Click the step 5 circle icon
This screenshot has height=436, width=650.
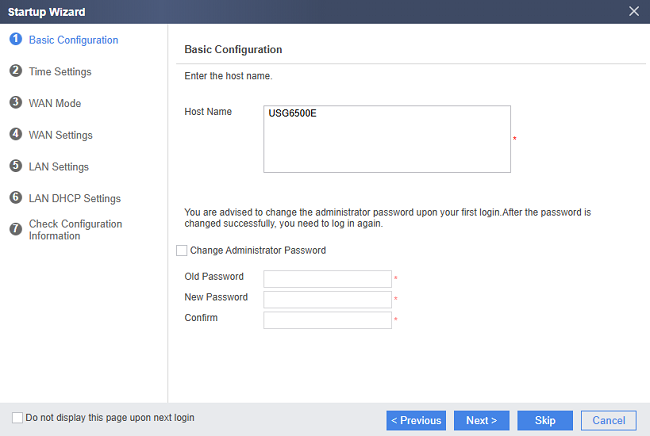[16, 166]
